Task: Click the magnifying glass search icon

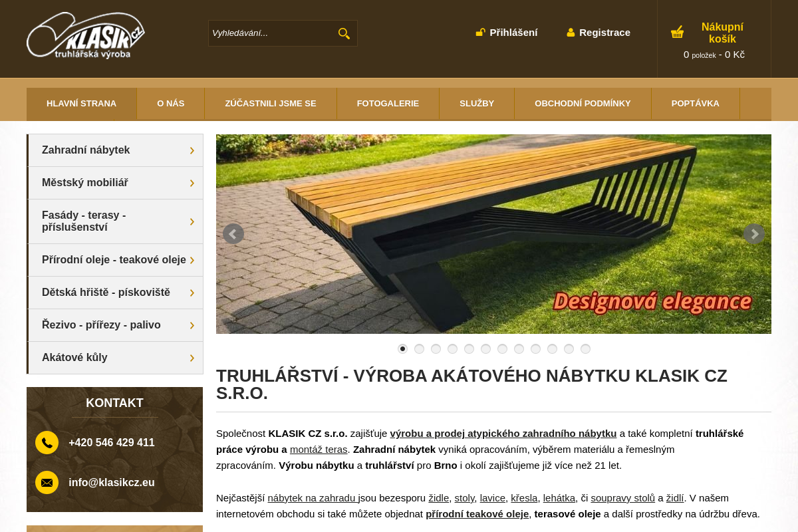Action: point(344,33)
